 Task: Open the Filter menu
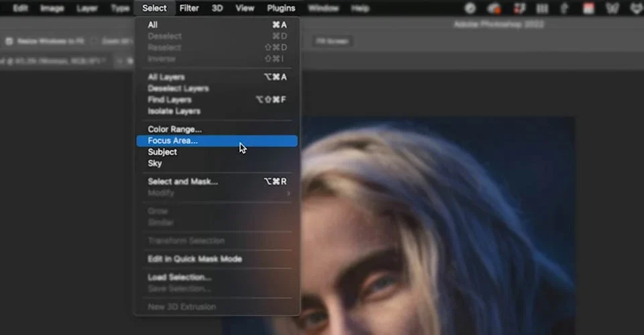click(x=189, y=8)
